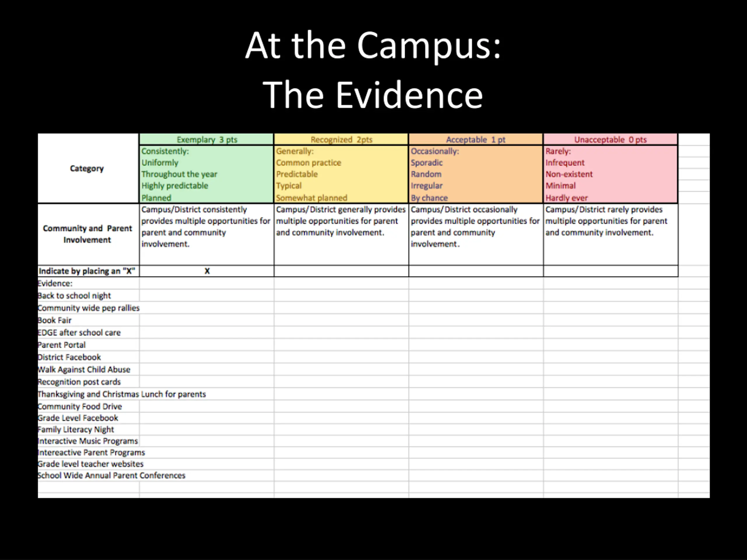Image resolution: width=747 pixels, height=560 pixels.
Task: Click the empty indicator cell under Recognized
Action: pos(341,271)
